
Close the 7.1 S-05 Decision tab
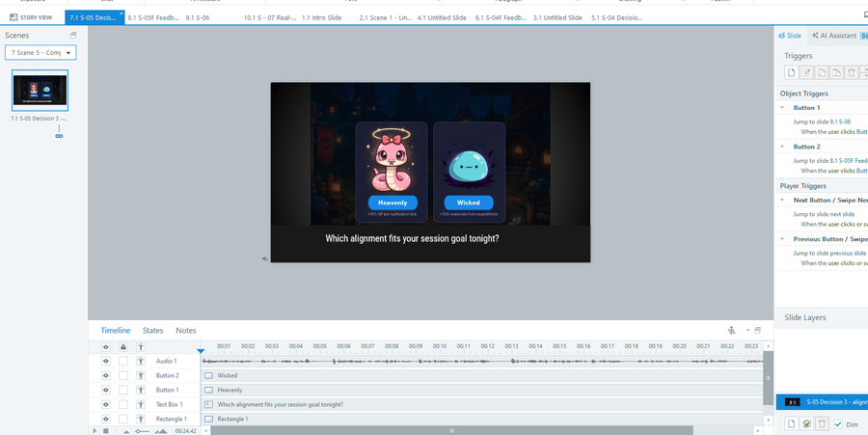click(122, 14)
